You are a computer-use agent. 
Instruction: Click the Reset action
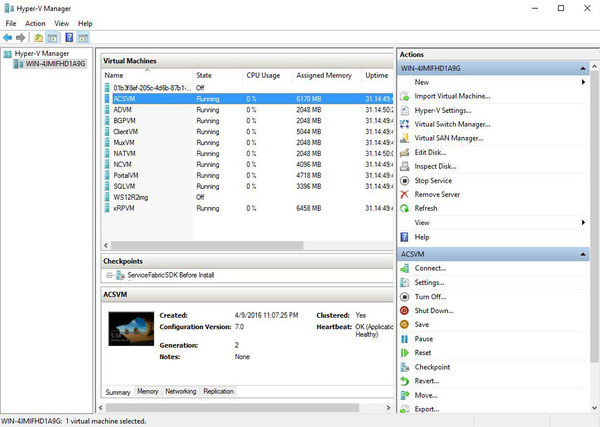point(422,353)
